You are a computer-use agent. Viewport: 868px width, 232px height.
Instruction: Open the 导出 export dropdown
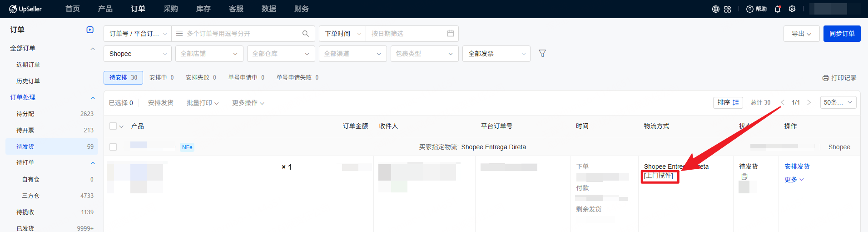tap(801, 34)
